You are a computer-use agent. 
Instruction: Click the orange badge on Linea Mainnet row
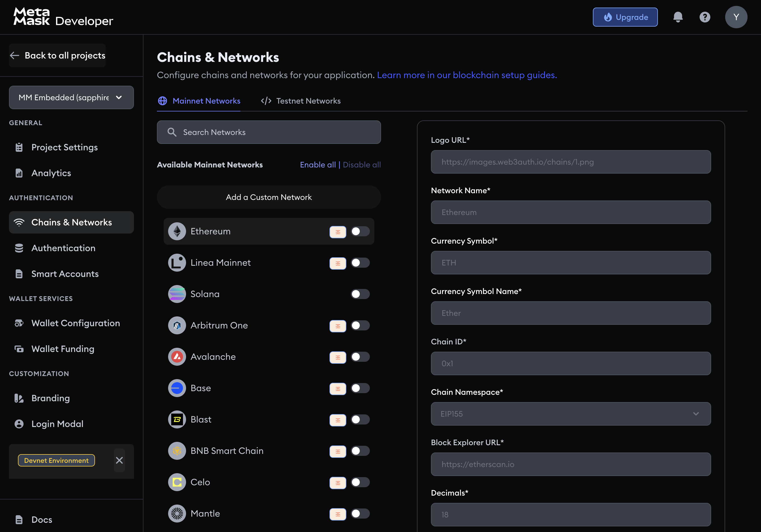pos(338,263)
